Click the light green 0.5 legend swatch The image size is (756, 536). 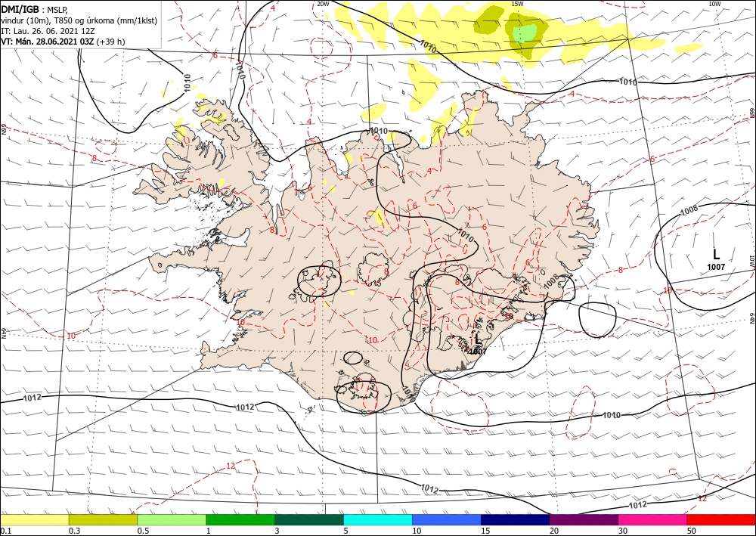click(172, 519)
